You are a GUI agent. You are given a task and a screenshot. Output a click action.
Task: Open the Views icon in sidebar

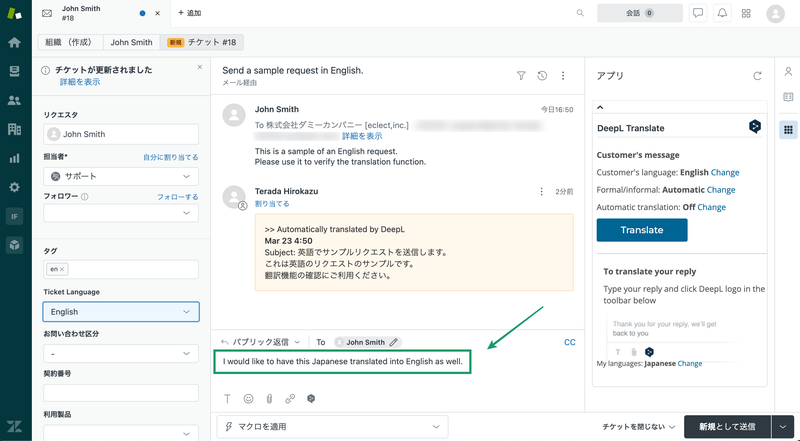[14, 71]
